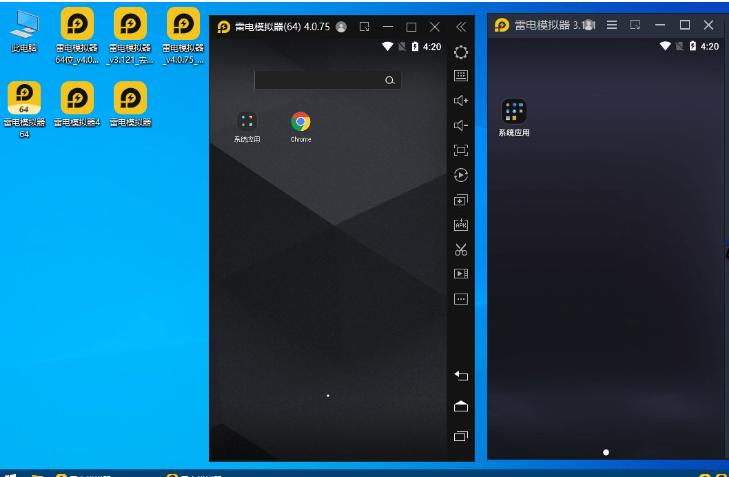Maximize the emulator 4.0.75 window
This screenshot has height=477, width=729.
tap(411, 27)
